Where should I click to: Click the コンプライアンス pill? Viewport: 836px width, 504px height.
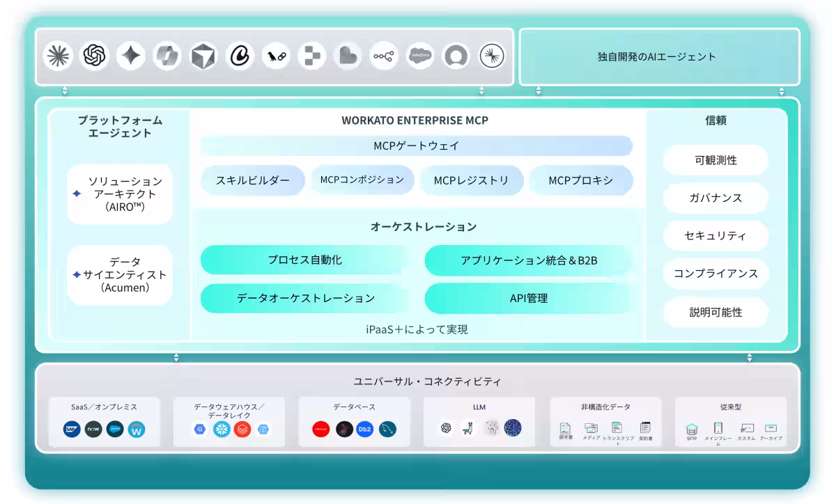point(715,274)
